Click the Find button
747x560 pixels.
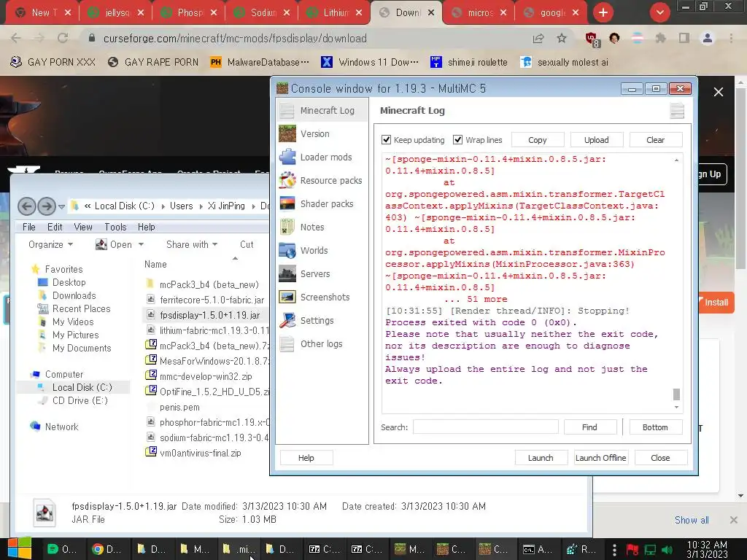coord(589,427)
